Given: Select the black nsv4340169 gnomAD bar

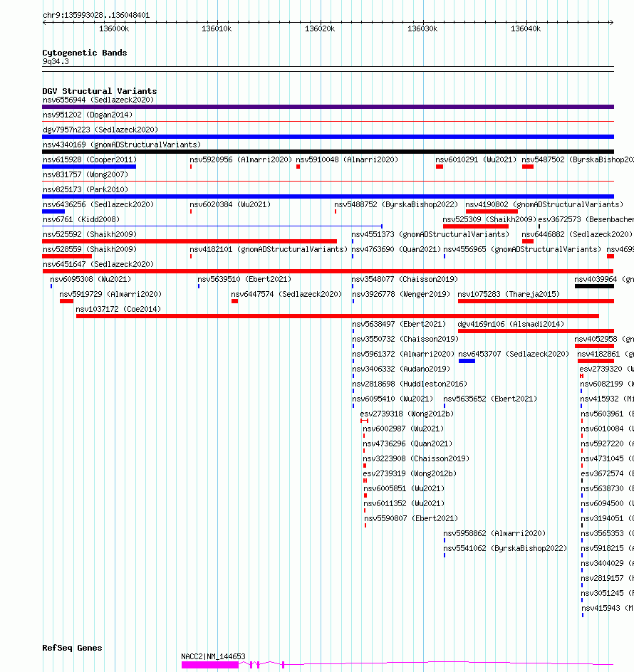Looking at the screenshot, I should [x=328, y=152].
